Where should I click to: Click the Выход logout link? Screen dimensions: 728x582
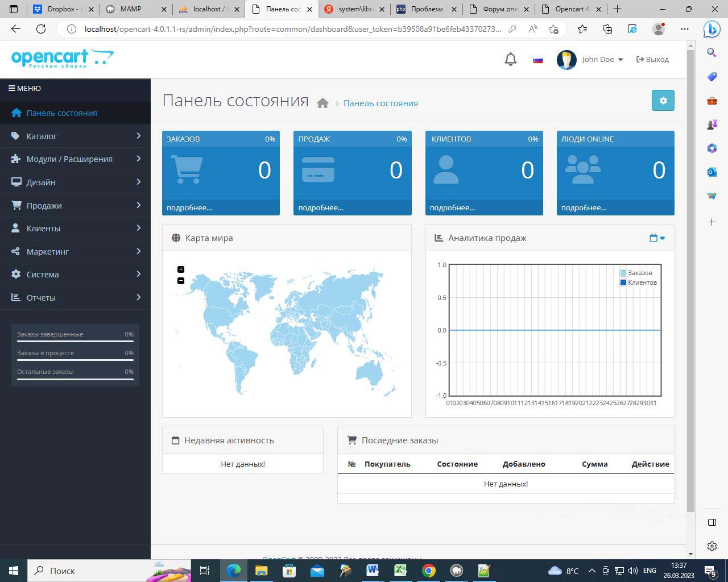(652, 60)
